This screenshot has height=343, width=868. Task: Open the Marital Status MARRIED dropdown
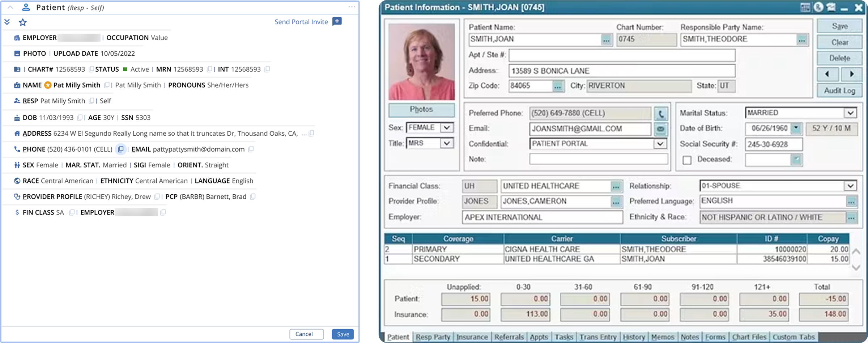pyautogui.click(x=850, y=113)
